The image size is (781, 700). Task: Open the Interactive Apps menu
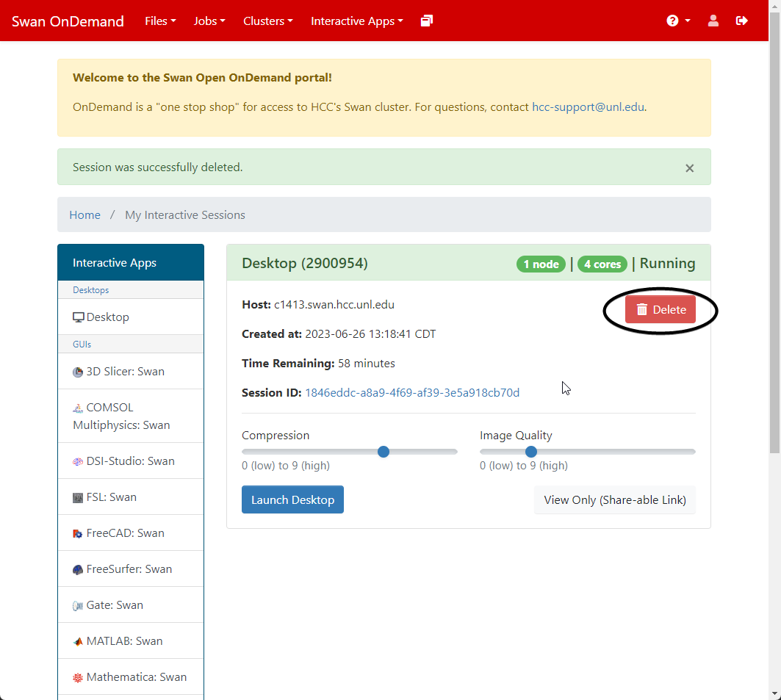pos(356,21)
